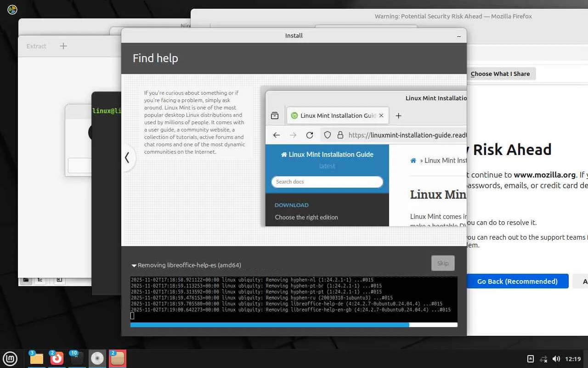Collapse the 'Removing libreoffice-help-es' details expander
Image resolution: width=588 pixels, height=368 pixels.
point(134,265)
